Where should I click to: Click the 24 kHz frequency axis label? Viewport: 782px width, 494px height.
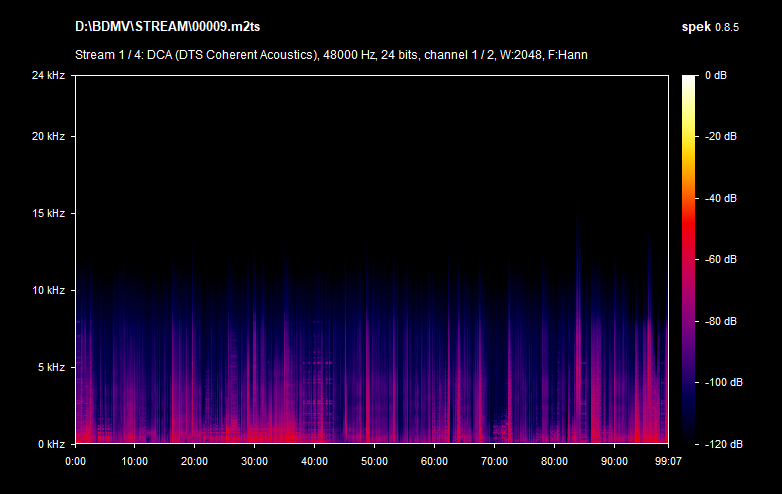click(47, 75)
